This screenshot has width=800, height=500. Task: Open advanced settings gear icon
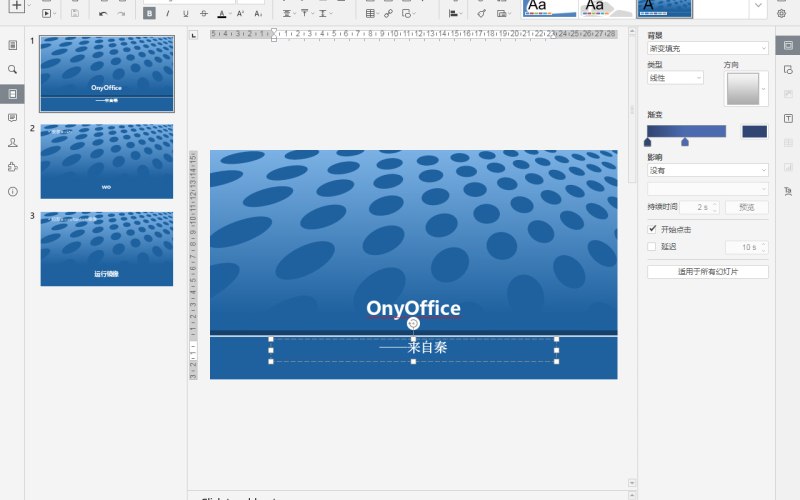781,13
